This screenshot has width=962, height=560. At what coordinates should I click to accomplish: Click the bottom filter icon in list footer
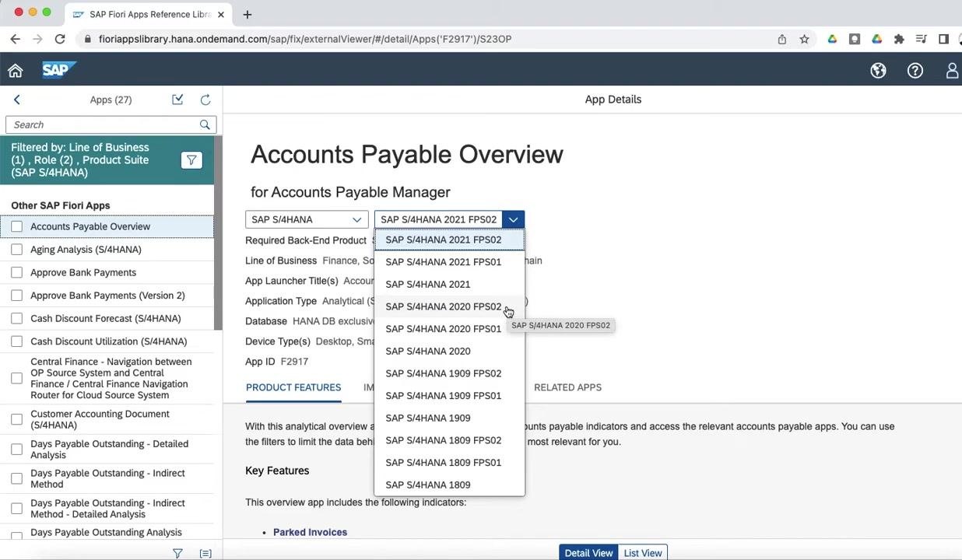(177, 553)
